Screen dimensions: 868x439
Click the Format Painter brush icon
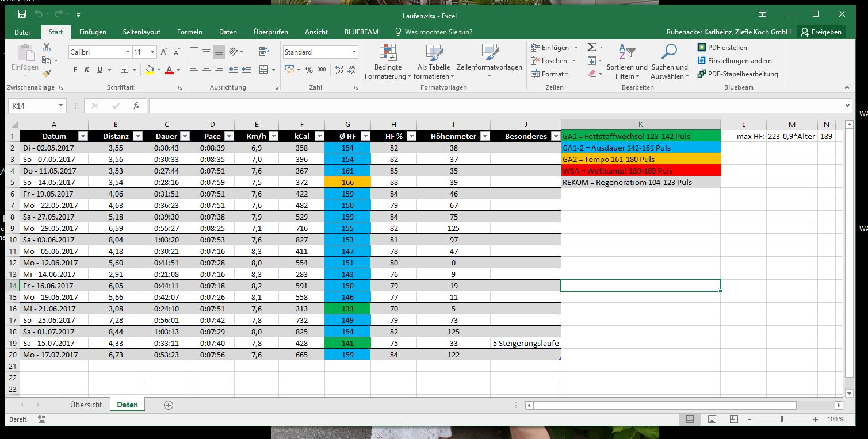tap(47, 73)
